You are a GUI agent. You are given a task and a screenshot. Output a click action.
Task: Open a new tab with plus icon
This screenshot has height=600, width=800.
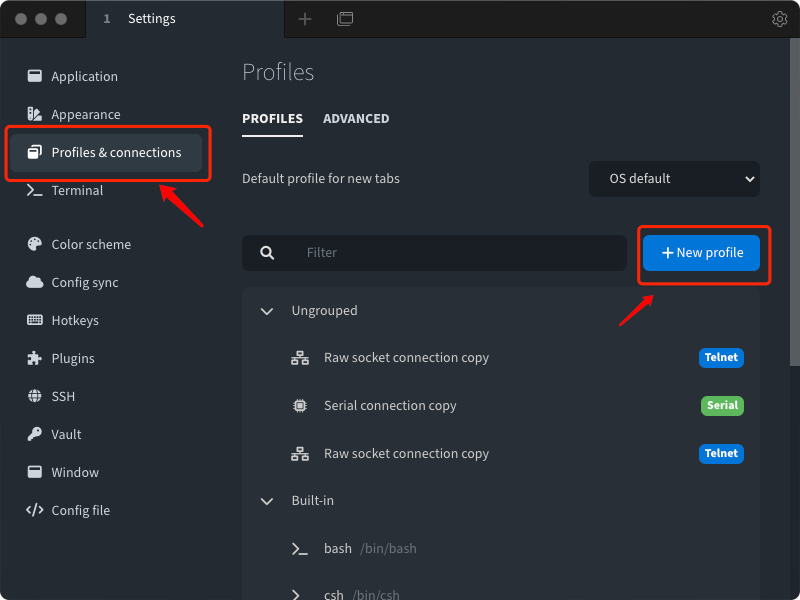tap(305, 19)
